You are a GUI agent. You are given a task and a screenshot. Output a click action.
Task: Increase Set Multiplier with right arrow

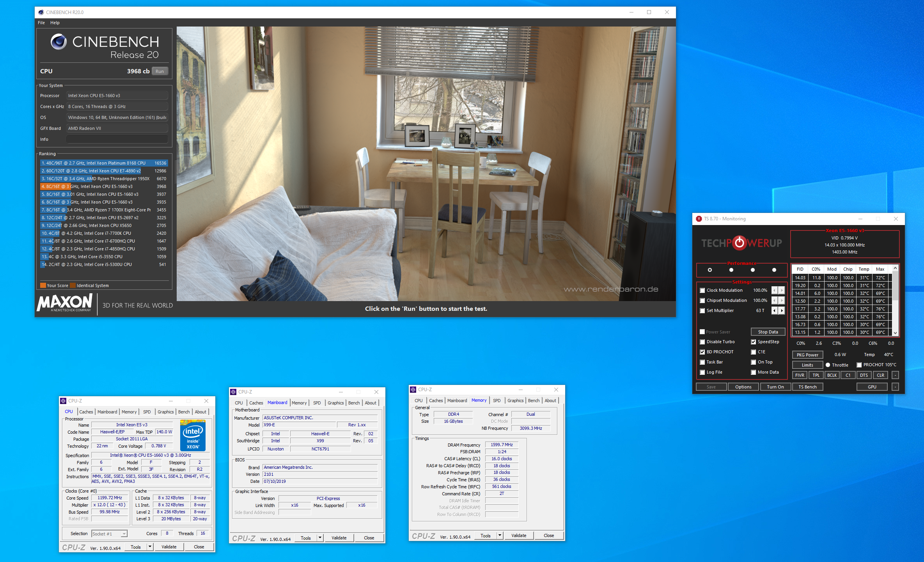pyautogui.click(x=782, y=310)
